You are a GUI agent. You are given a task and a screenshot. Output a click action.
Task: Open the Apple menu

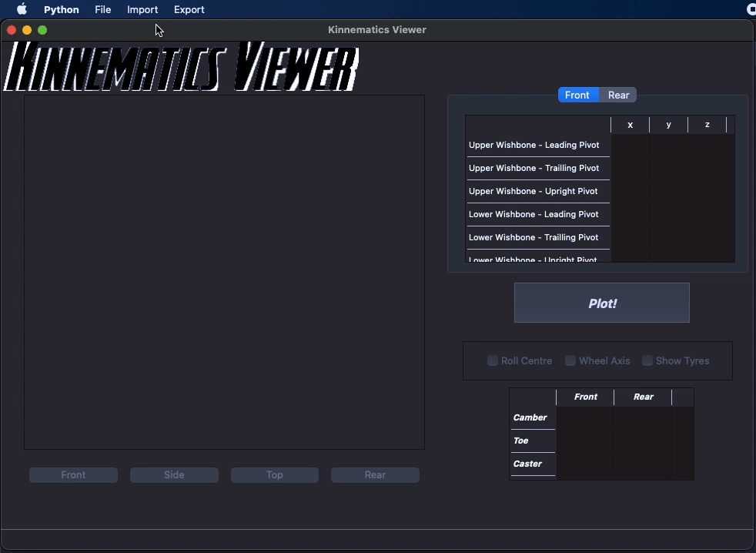click(21, 9)
